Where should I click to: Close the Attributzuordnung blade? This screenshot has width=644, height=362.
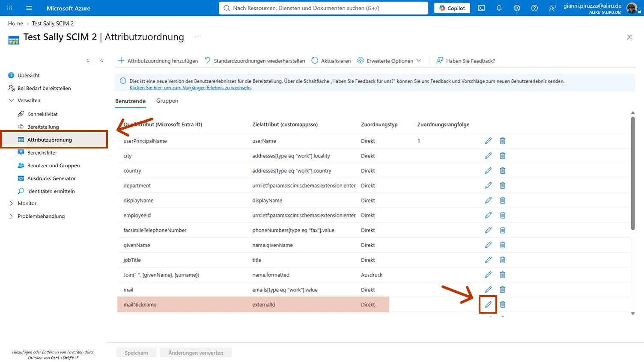(x=629, y=37)
